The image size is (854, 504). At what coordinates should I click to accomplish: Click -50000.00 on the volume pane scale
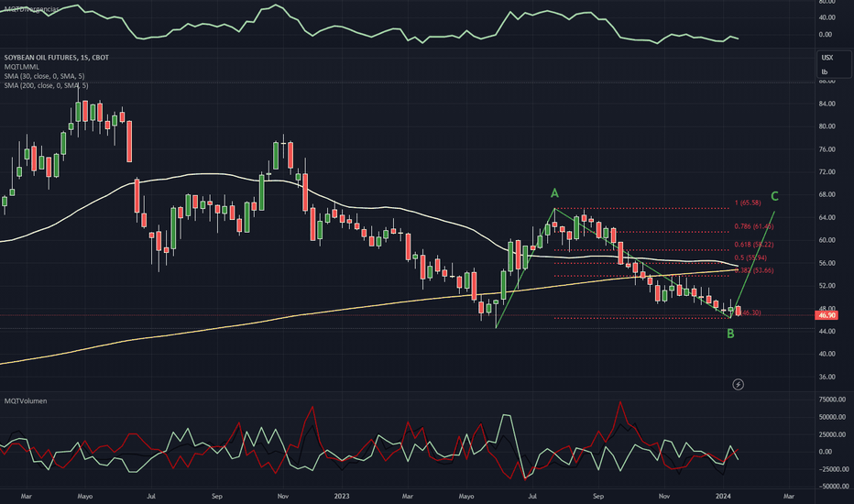(833, 487)
